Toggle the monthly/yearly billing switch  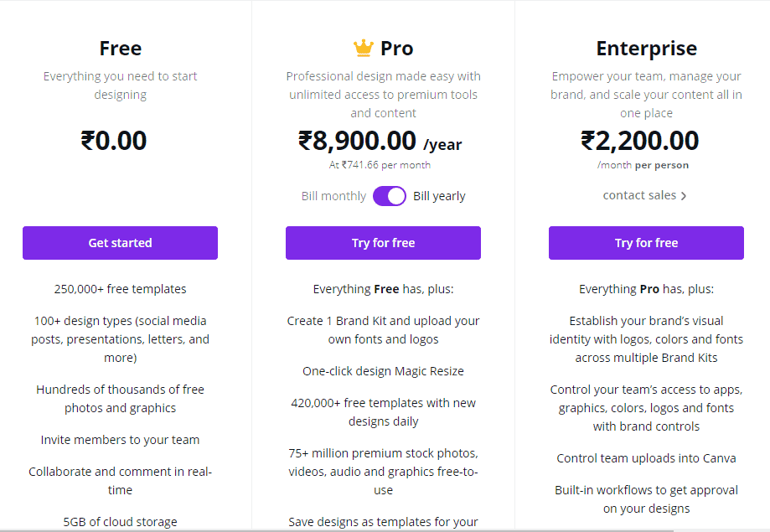[x=390, y=196]
